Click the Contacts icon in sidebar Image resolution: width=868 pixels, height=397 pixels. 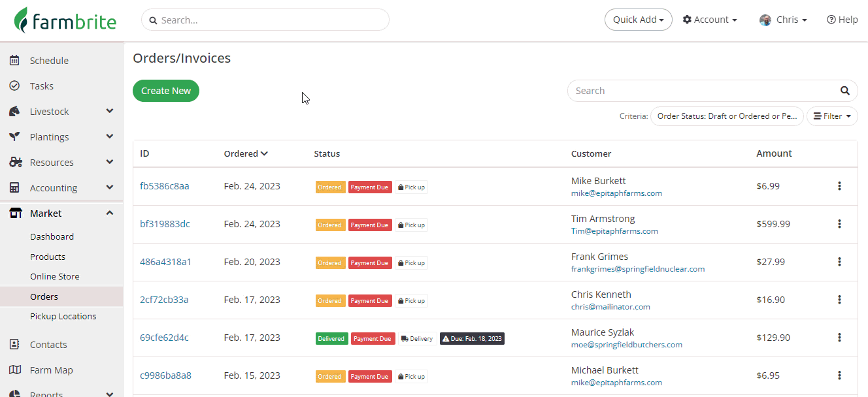[14, 345]
